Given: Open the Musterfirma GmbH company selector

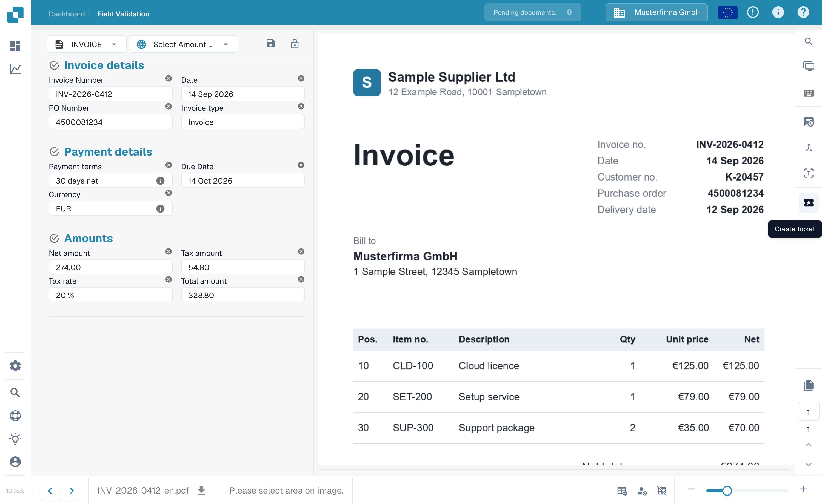Looking at the screenshot, I should 657,12.
